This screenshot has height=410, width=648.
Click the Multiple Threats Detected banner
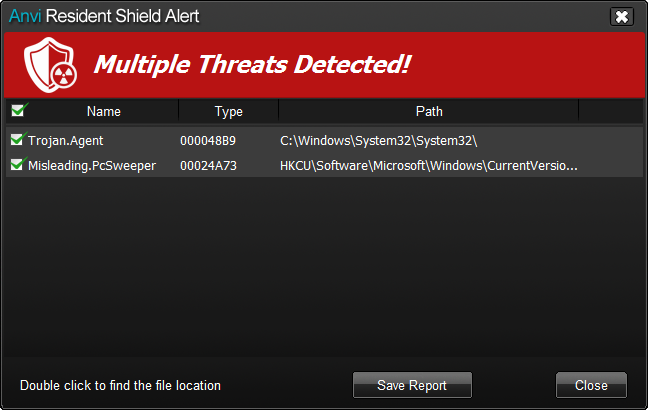coord(324,65)
